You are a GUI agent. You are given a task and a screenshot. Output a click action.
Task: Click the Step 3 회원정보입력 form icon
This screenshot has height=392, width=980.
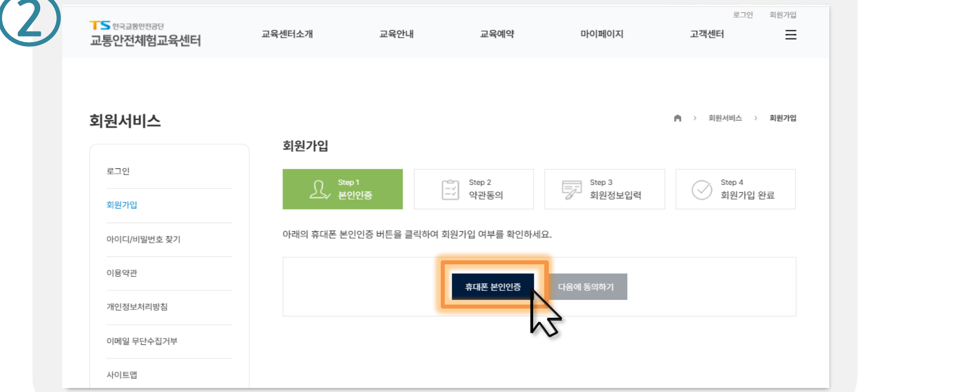(x=571, y=189)
